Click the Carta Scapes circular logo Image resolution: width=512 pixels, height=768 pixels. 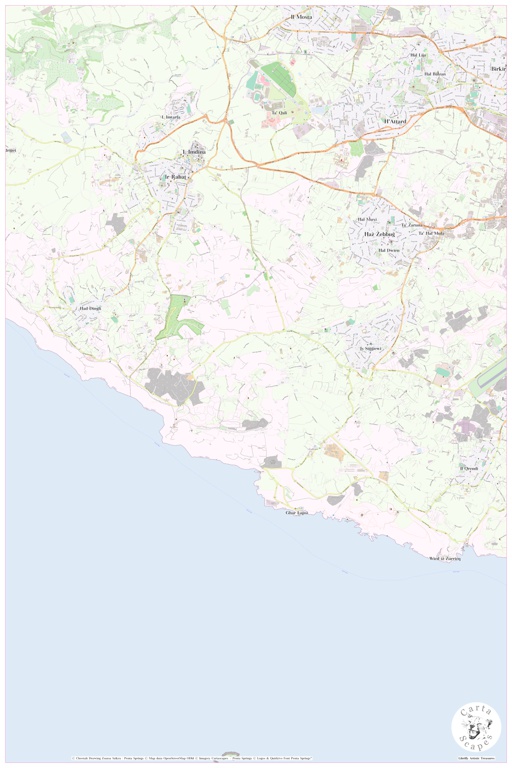point(476,727)
